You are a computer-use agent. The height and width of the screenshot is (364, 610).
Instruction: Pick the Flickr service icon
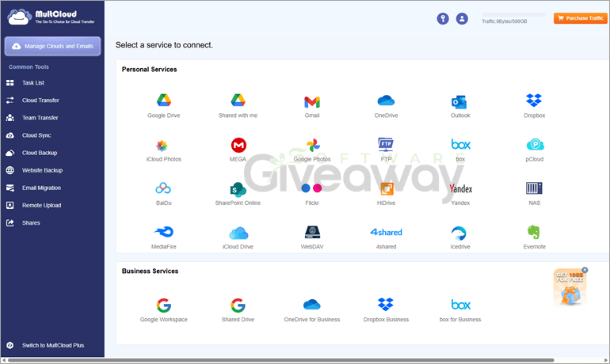point(311,188)
